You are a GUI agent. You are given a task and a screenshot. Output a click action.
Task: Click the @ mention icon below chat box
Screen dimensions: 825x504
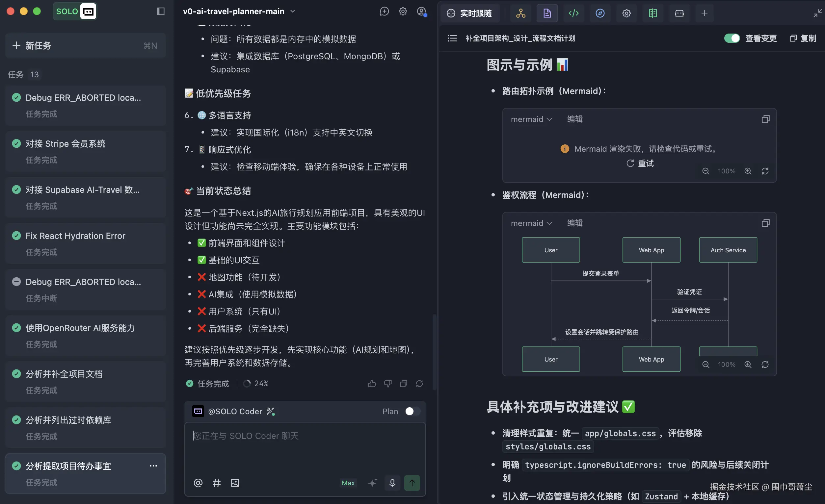tap(198, 483)
